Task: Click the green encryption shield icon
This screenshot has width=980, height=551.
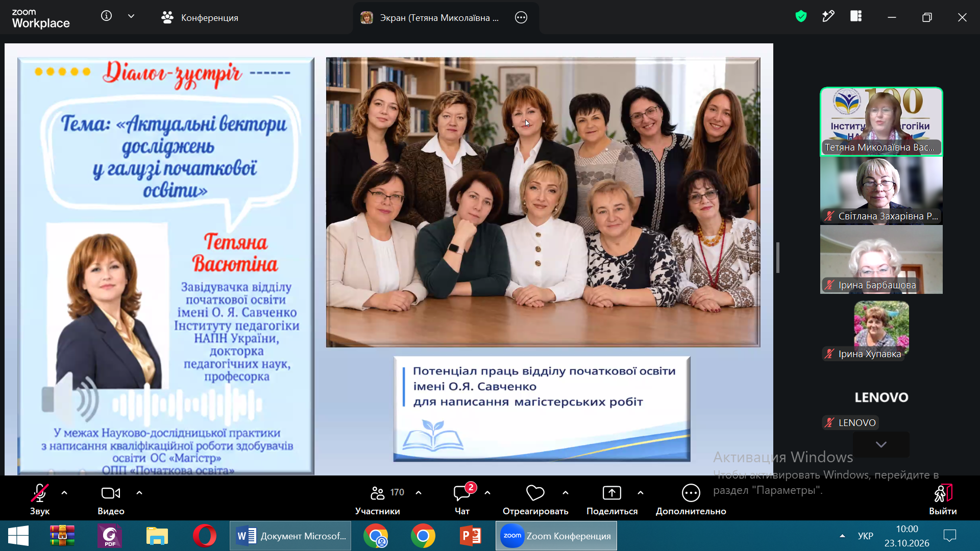Action: (x=801, y=16)
